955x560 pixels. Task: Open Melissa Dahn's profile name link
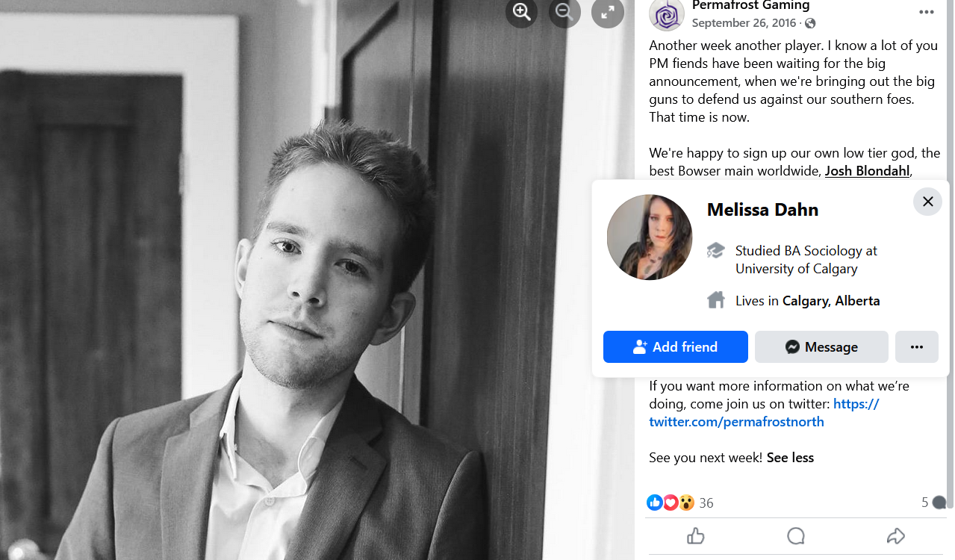(762, 210)
